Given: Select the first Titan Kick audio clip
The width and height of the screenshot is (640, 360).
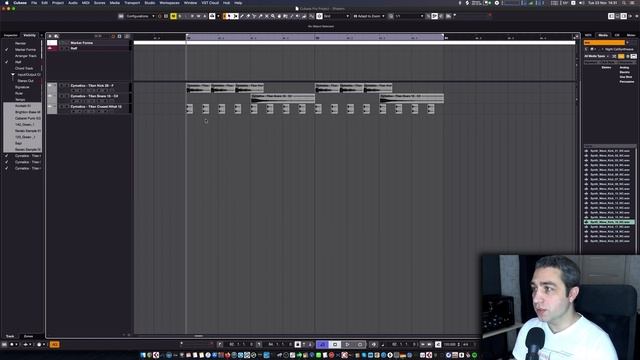Looking at the screenshot, I should click(198, 87).
